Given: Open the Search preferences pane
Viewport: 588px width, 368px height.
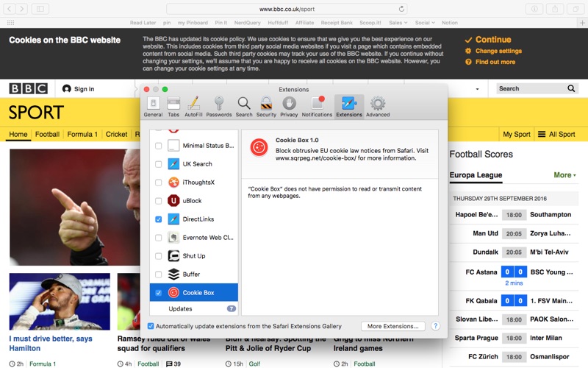Looking at the screenshot, I should click(x=244, y=107).
